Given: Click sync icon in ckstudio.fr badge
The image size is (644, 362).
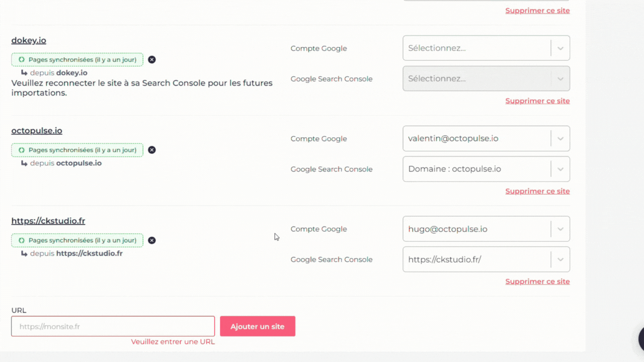Looking at the screenshot, I should (x=22, y=240).
